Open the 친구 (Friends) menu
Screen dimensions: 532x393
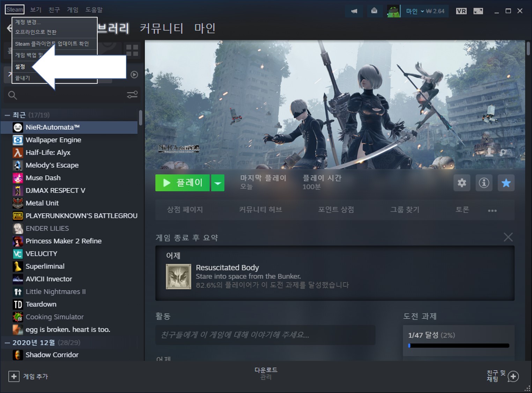pyautogui.click(x=54, y=10)
